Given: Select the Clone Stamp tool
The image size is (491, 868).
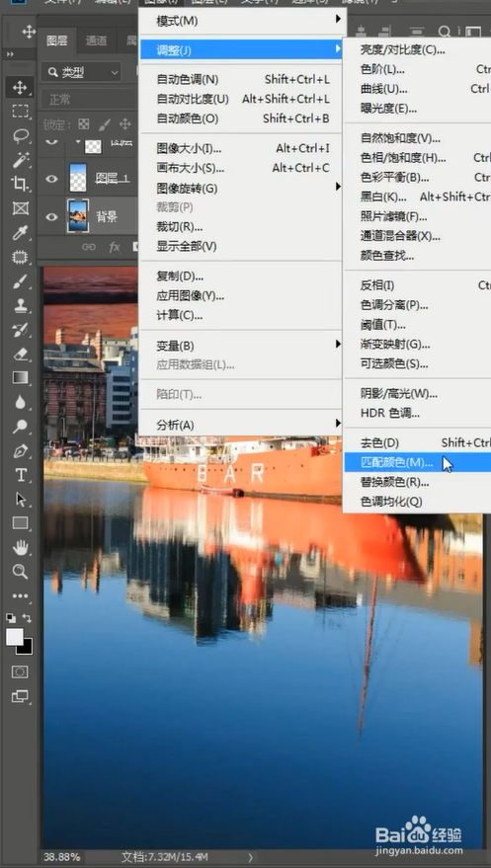Looking at the screenshot, I should click(x=20, y=305).
